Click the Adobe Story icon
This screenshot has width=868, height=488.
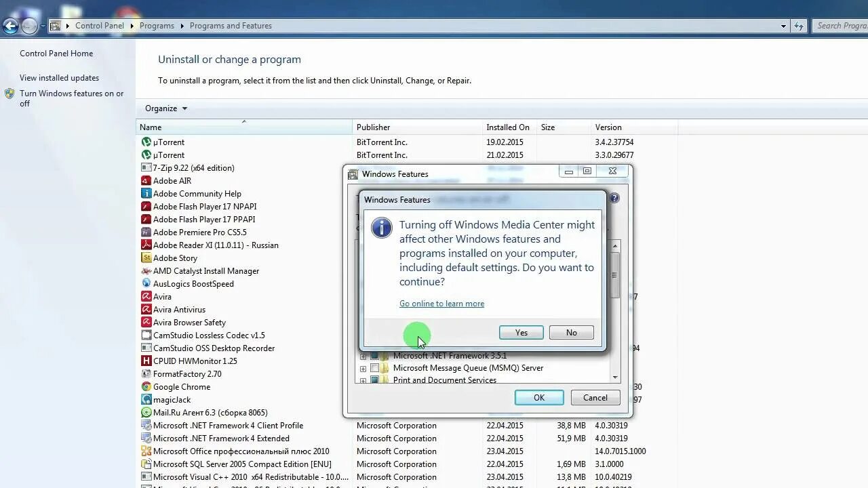pos(146,258)
